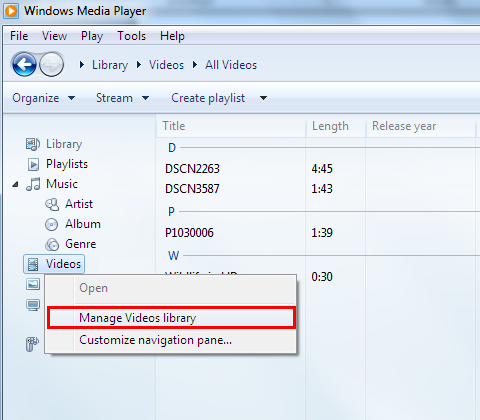Open the Help menu

172,36
